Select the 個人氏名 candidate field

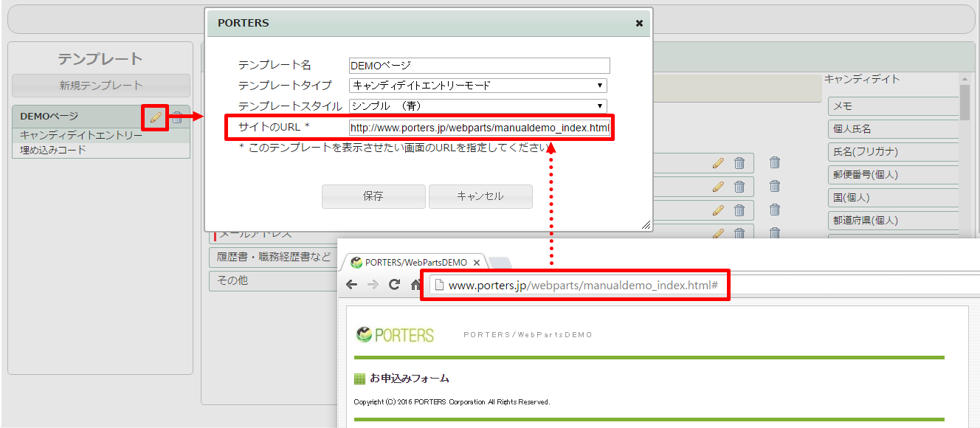(893, 129)
